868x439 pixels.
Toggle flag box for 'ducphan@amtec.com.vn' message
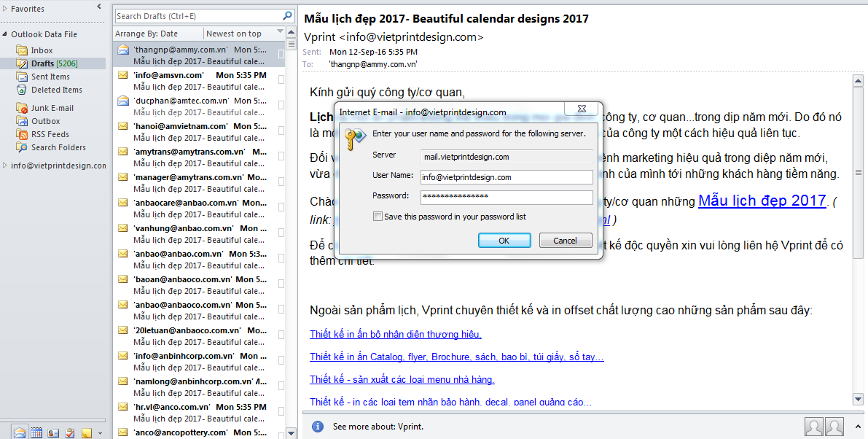[281, 105]
